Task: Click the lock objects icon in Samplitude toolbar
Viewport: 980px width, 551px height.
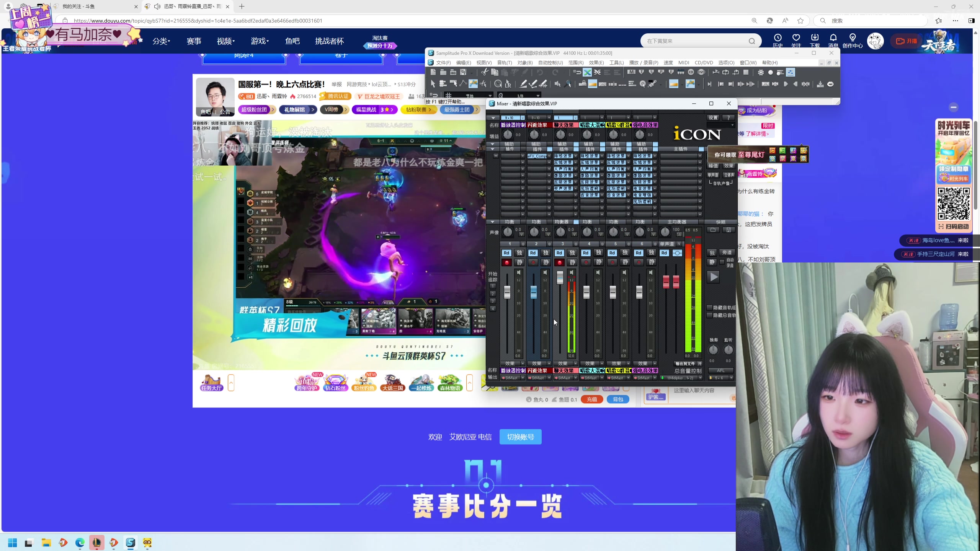Action: [582, 84]
